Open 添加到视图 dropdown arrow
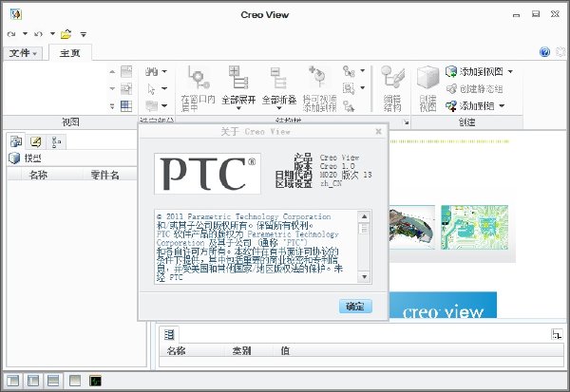Screen dimensions: 570x392 click(x=510, y=71)
